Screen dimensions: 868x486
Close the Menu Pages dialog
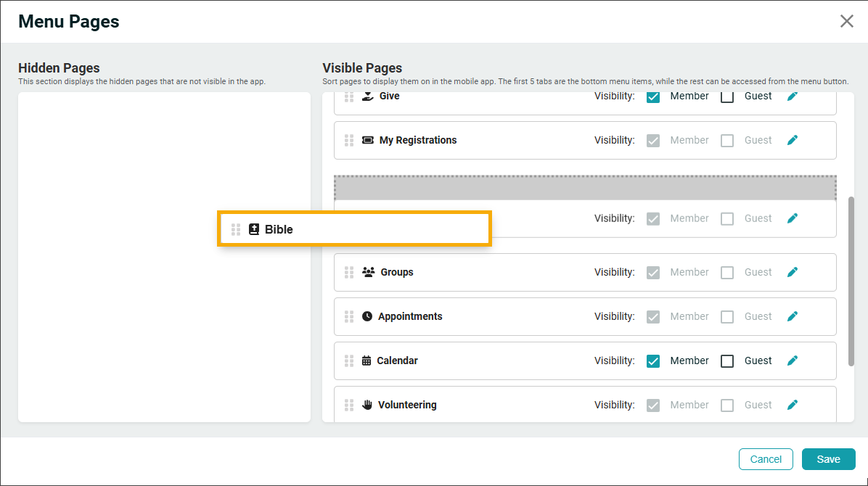[846, 21]
